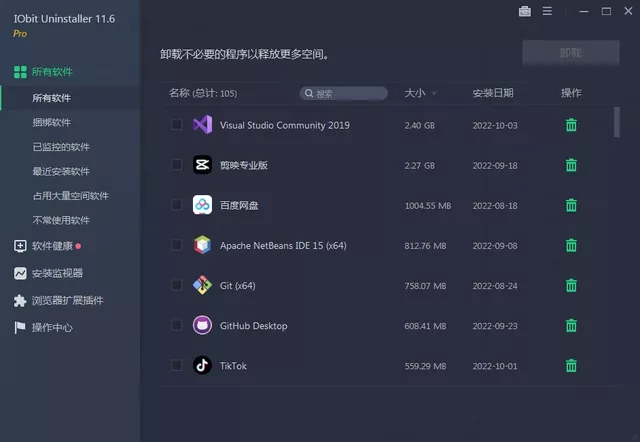The image size is (640, 442).
Task: Sort by the 名称 column header
Action: (x=203, y=93)
